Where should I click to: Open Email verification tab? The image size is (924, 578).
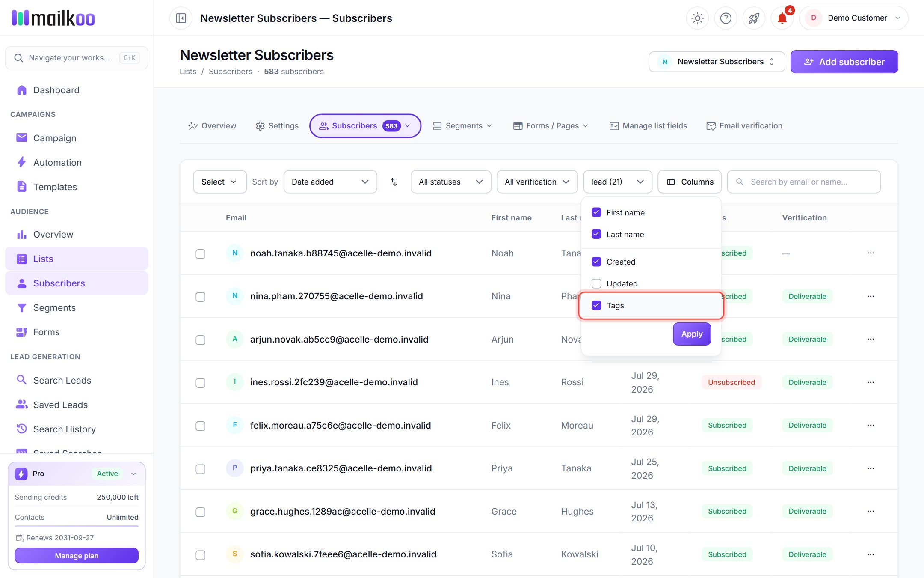pyautogui.click(x=744, y=126)
